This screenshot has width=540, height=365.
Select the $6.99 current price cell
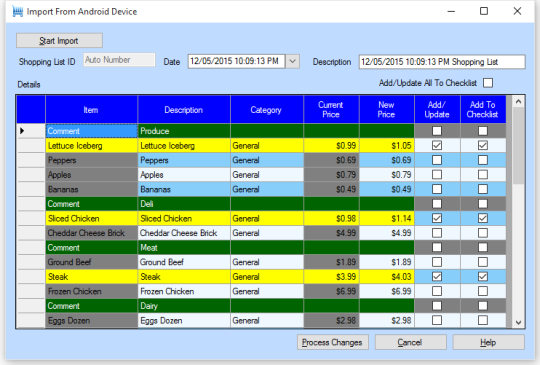331,291
